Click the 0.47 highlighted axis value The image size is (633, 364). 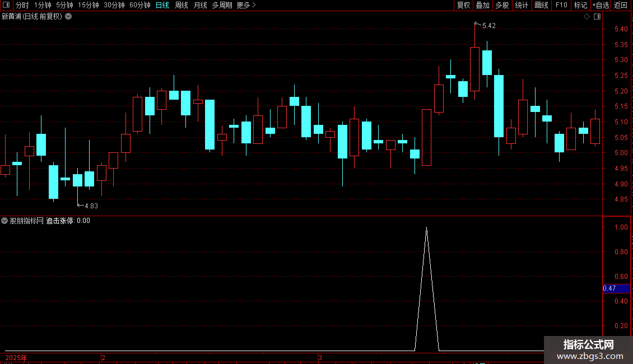pyautogui.click(x=609, y=288)
